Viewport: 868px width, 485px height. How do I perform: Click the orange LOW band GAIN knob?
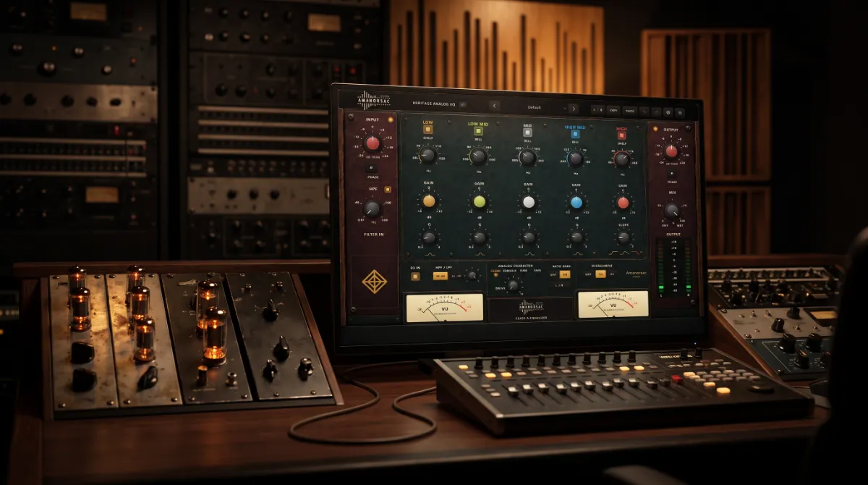click(x=429, y=201)
